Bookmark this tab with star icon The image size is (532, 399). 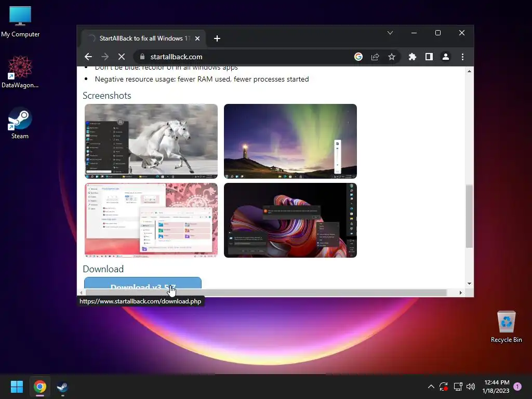pyautogui.click(x=392, y=57)
